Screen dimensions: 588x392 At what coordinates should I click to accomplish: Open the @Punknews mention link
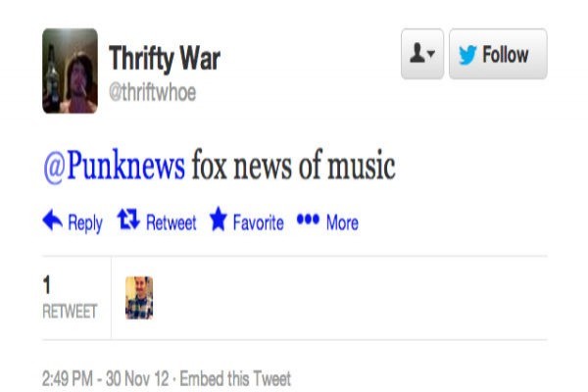coord(115,166)
